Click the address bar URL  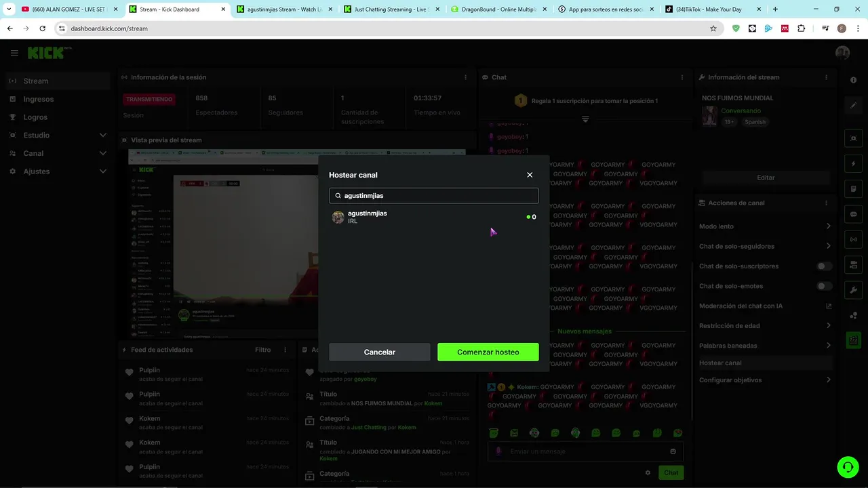pyautogui.click(x=109, y=28)
